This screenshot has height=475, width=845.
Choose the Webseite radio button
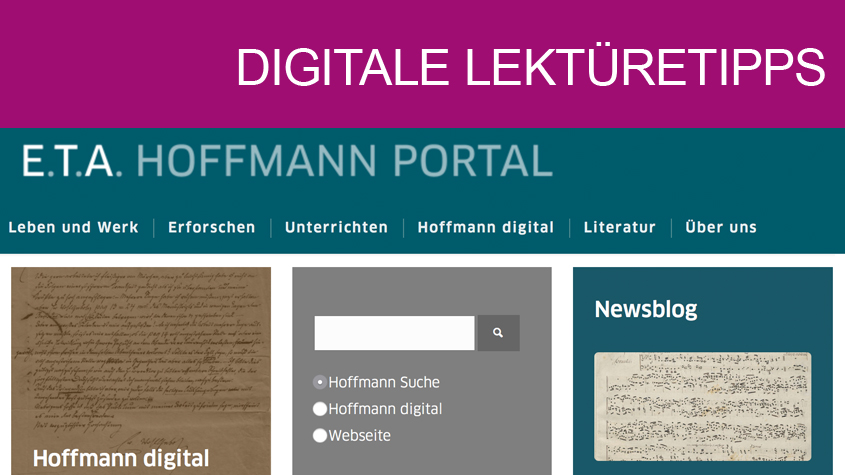pyautogui.click(x=320, y=435)
